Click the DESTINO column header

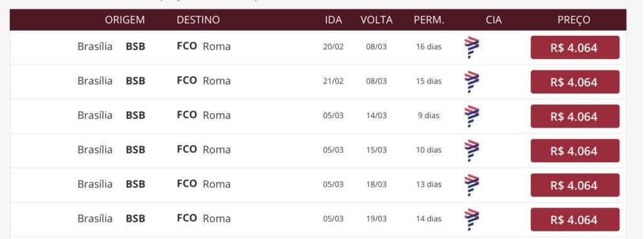point(198,19)
